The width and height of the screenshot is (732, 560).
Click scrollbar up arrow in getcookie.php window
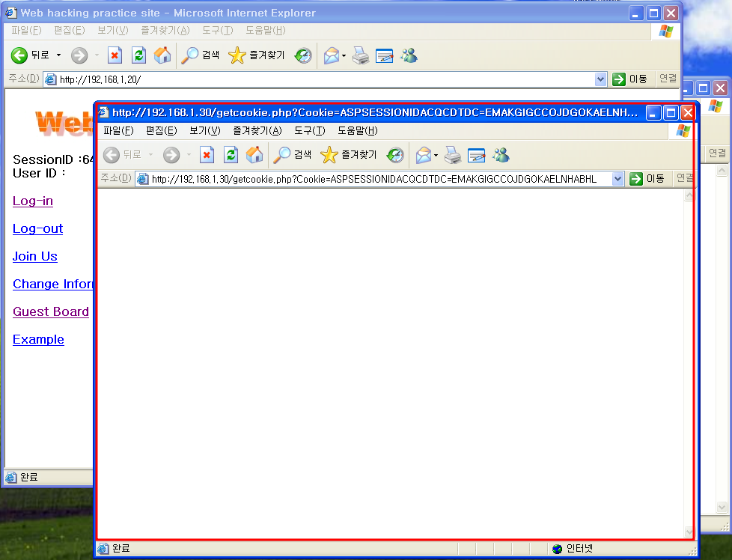coord(689,195)
